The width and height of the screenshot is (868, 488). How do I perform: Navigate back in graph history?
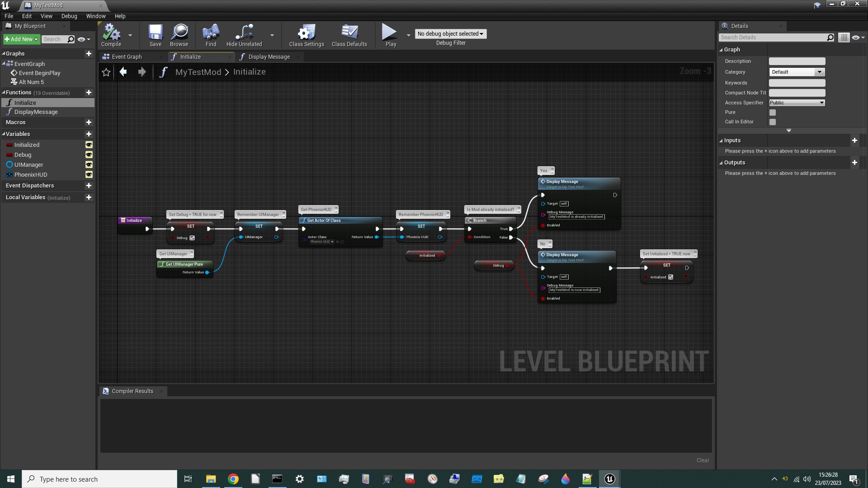(123, 72)
